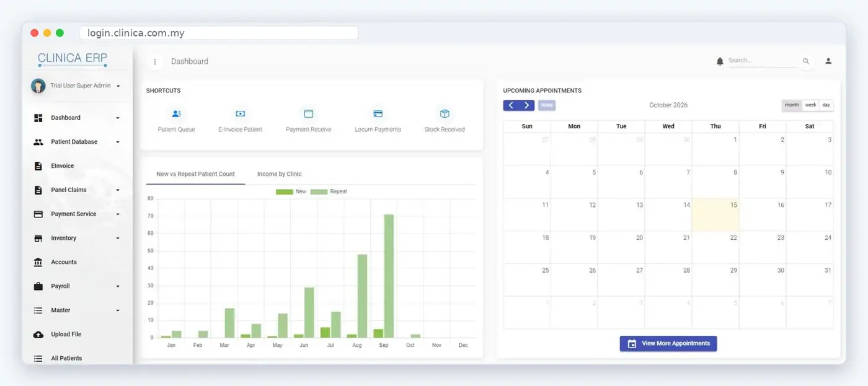Click the Stock Received shortcut label
Viewport: 868px width, 386px height.
pos(445,129)
